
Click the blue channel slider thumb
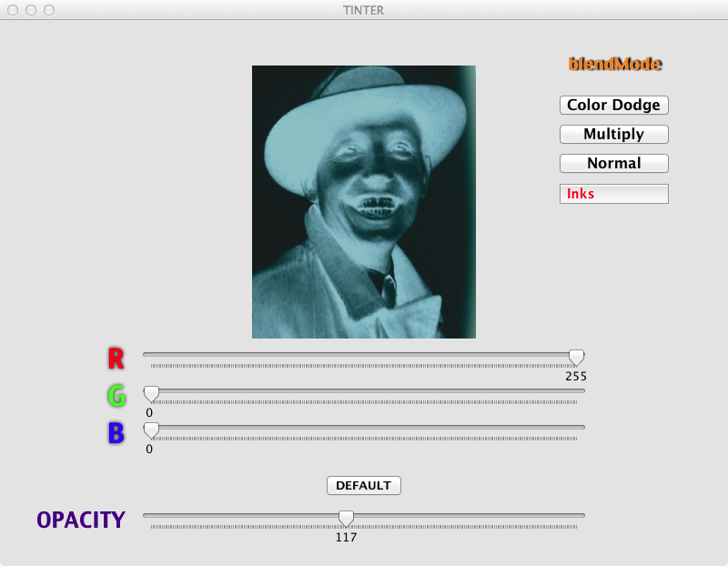pos(151,429)
